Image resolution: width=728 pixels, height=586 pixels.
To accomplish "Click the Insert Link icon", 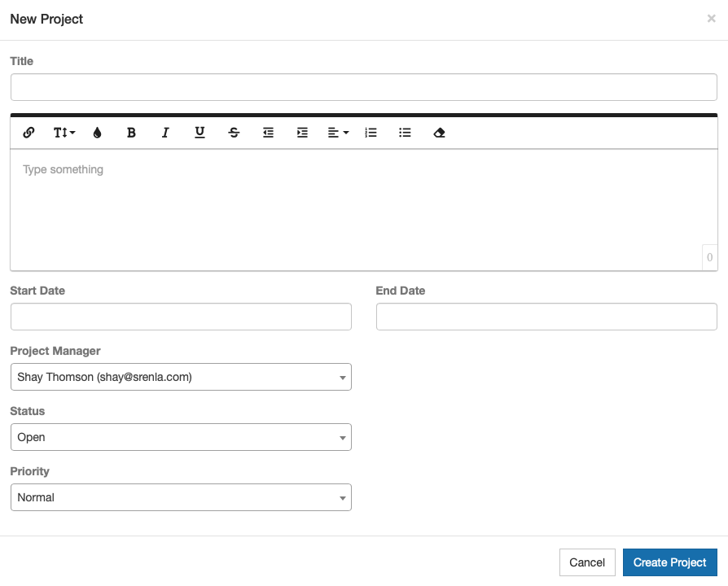I will coord(29,133).
